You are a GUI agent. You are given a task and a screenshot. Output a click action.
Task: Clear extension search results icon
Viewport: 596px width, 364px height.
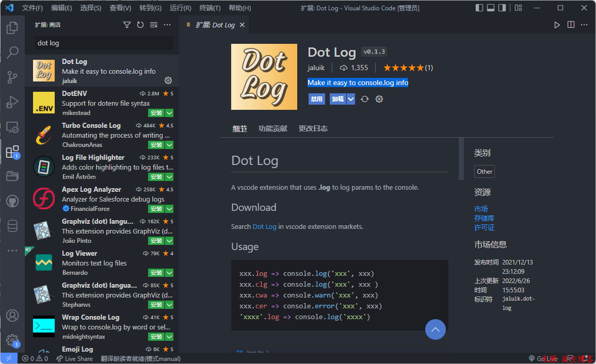154,25
